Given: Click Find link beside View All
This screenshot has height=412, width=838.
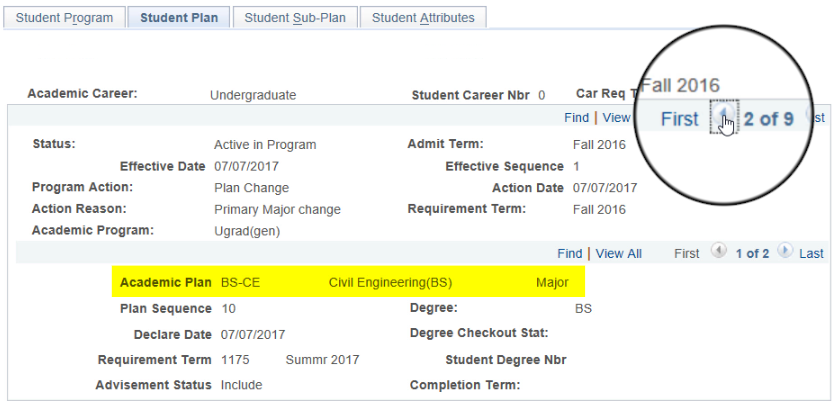Looking at the screenshot, I should [x=569, y=254].
